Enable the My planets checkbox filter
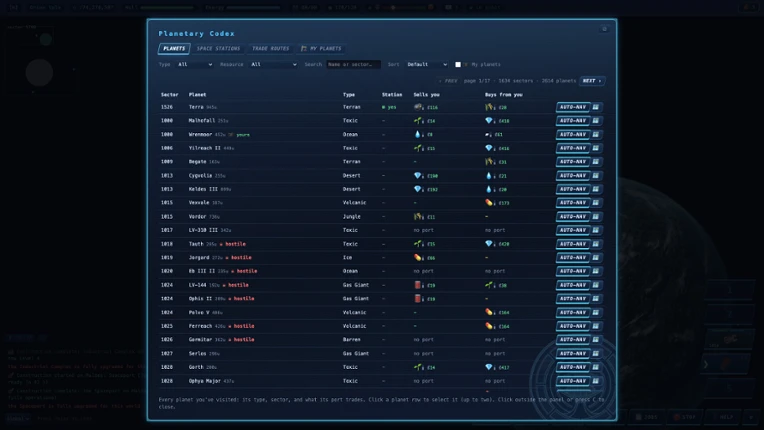 (458, 64)
